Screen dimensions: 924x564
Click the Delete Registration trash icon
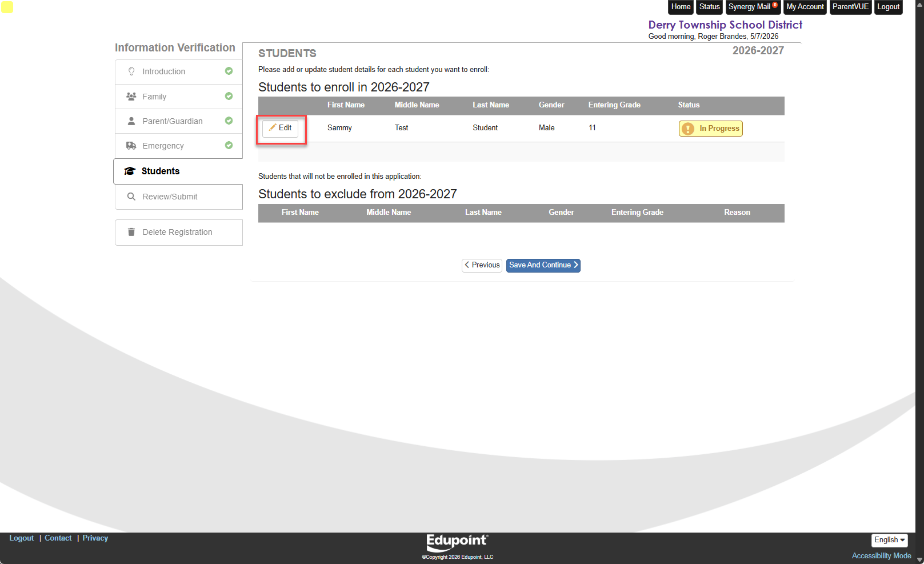point(131,232)
